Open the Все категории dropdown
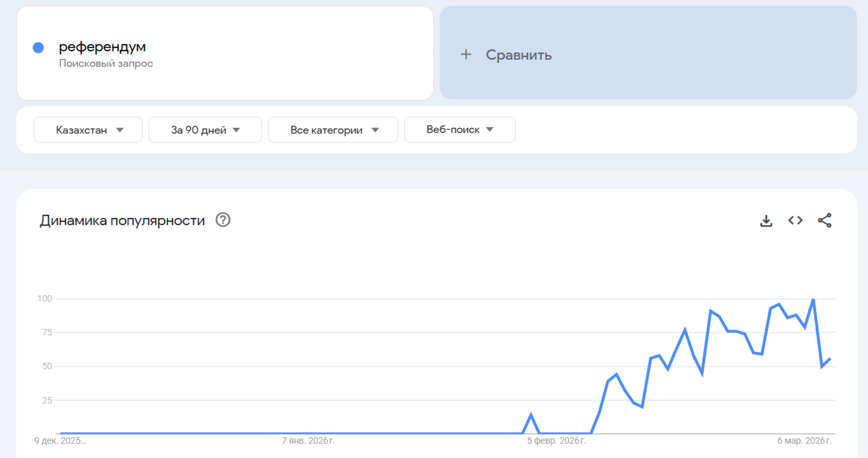Screen dimensions: 868x458 (x=333, y=130)
